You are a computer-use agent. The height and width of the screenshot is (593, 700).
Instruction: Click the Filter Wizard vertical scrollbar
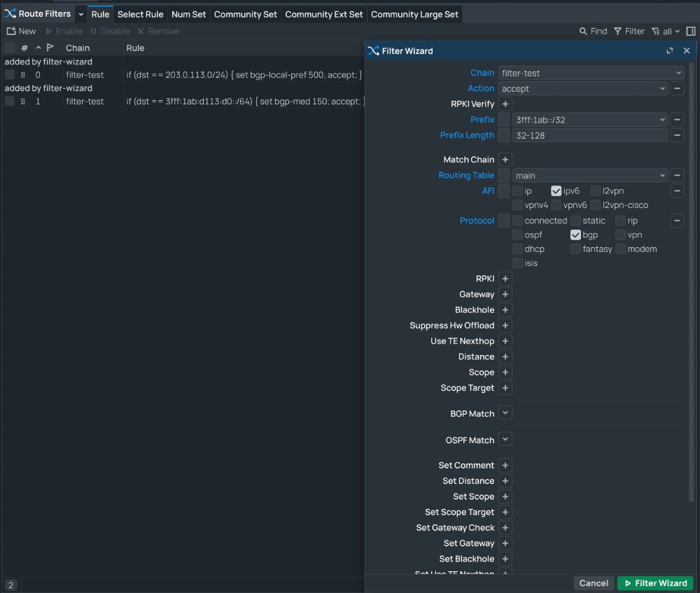692,282
